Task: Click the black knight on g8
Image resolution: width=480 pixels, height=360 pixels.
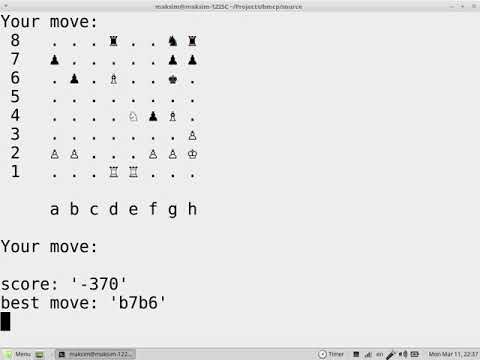Action: click(172, 41)
